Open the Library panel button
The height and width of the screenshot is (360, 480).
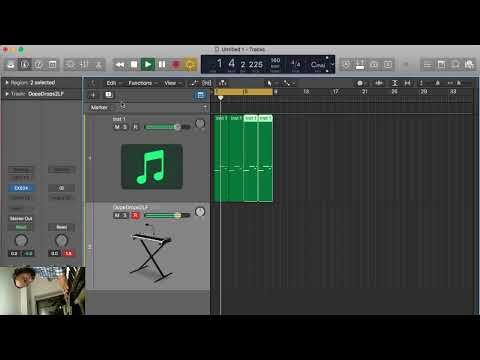pyautogui.click(x=11, y=64)
